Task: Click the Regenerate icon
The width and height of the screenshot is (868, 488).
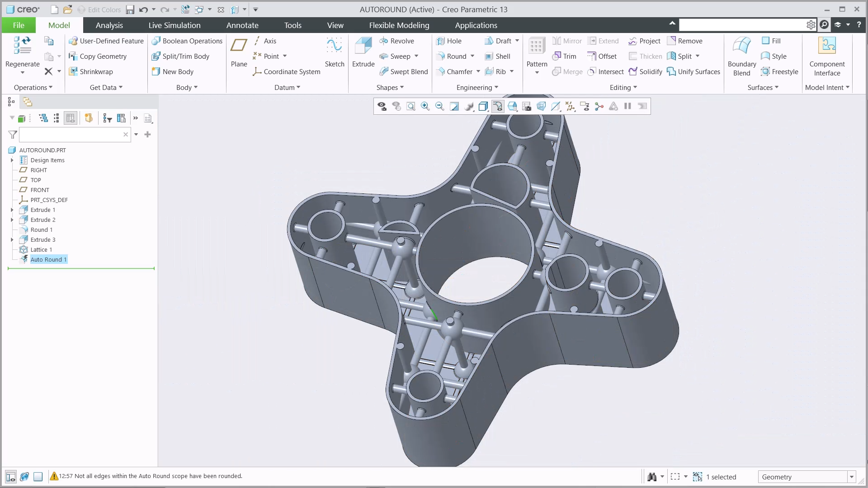Action: [22, 46]
